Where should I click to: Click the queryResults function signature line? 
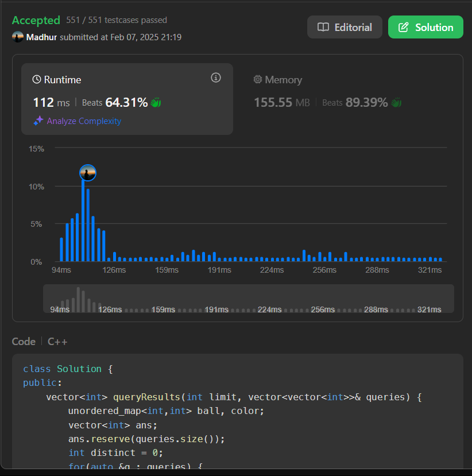(x=234, y=397)
